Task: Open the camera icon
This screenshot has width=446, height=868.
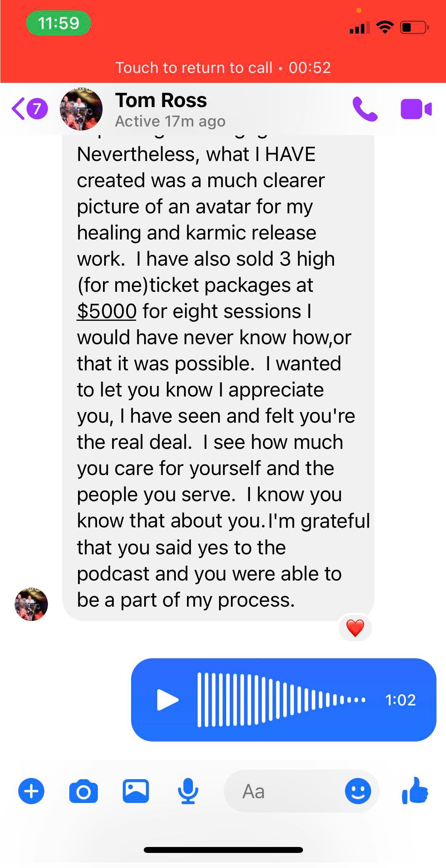Action: (84, 791)
